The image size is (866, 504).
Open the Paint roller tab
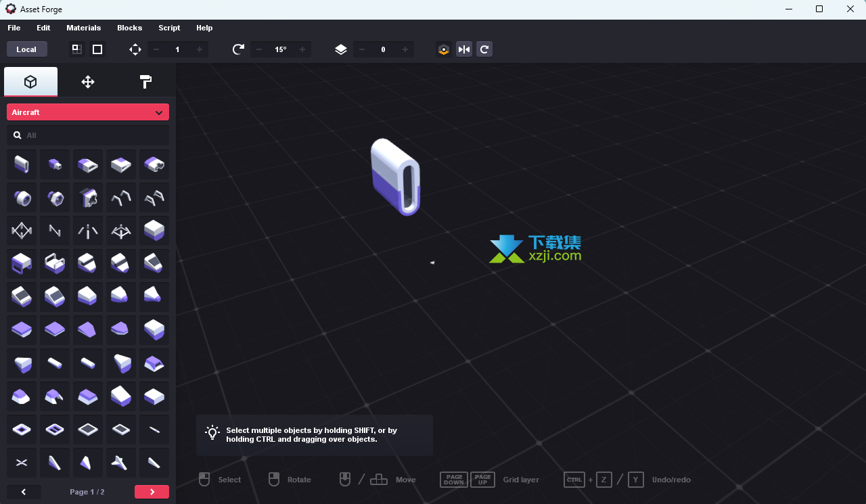coord(145,82)
